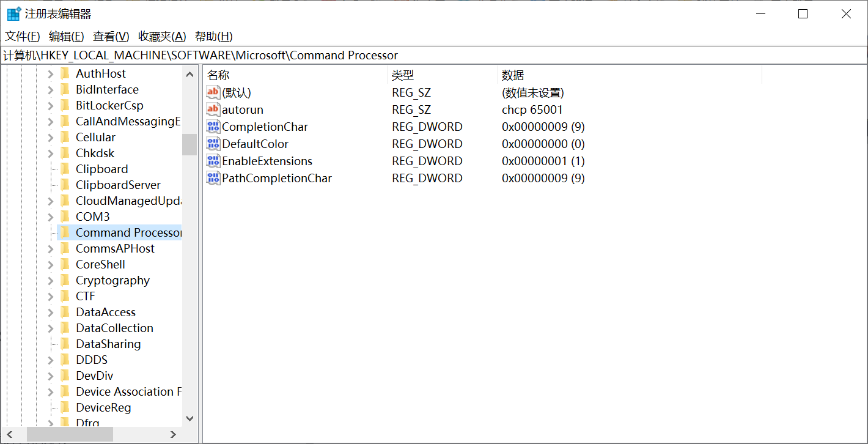This screenshot has height=444, width=868.
Task: Expand the DataAccess tree node
Action: pyautogui.click(x=52, y=312)
